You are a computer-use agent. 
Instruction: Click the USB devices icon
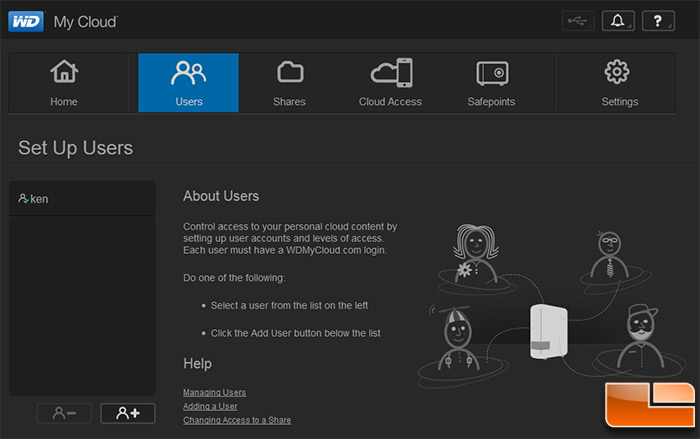(x=578, y=21)
